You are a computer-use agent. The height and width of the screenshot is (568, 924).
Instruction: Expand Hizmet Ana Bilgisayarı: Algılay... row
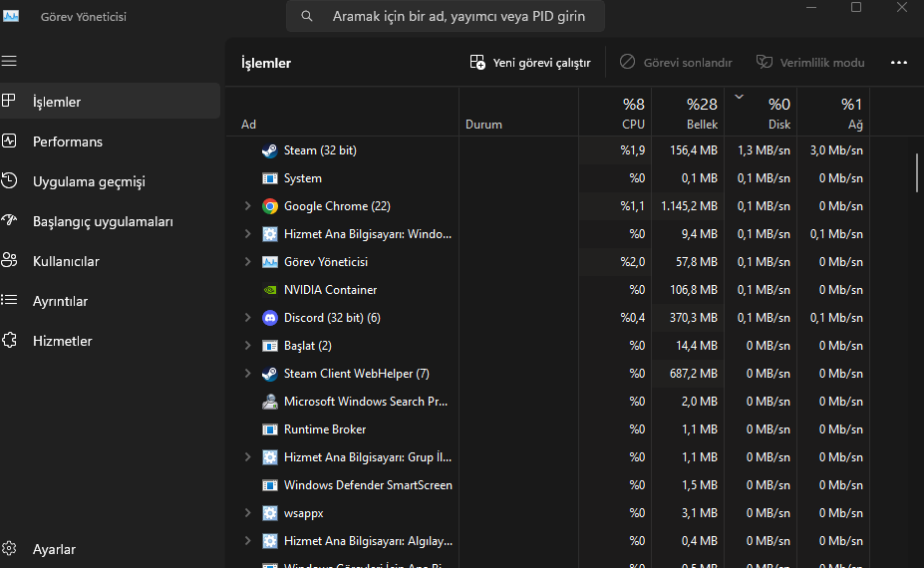[247, 540]
